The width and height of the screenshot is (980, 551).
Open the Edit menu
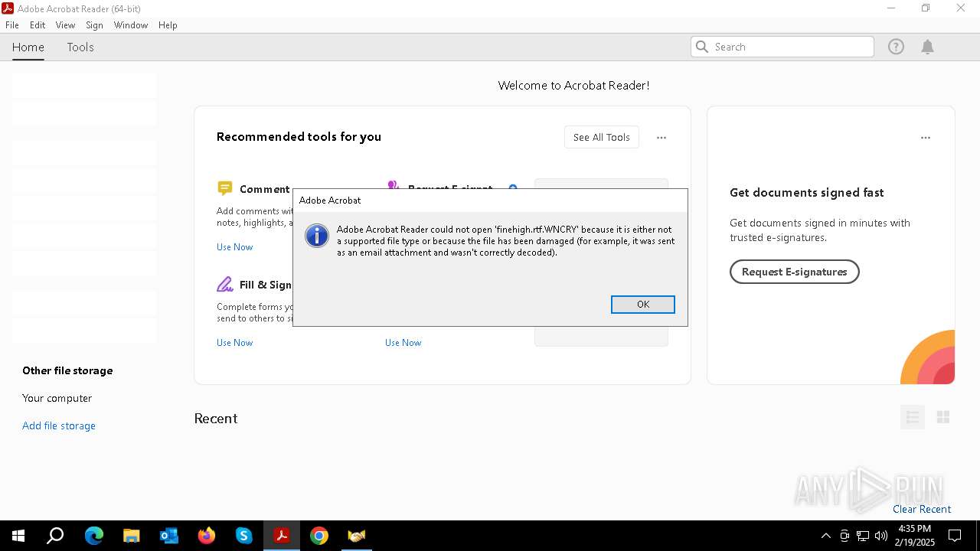click(x=38, y=25)
